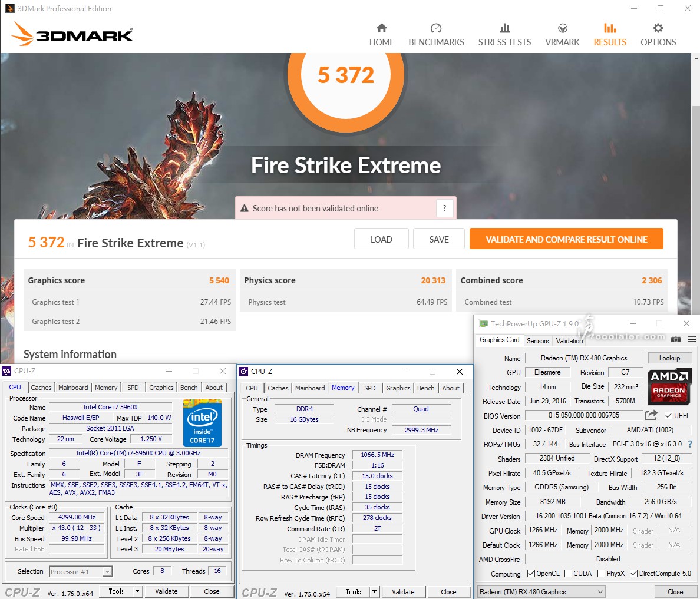Viewport: 700px width, 599px height.
Task: Click the GPU-Z screenshot camera icon
Action: pos(676,340)
